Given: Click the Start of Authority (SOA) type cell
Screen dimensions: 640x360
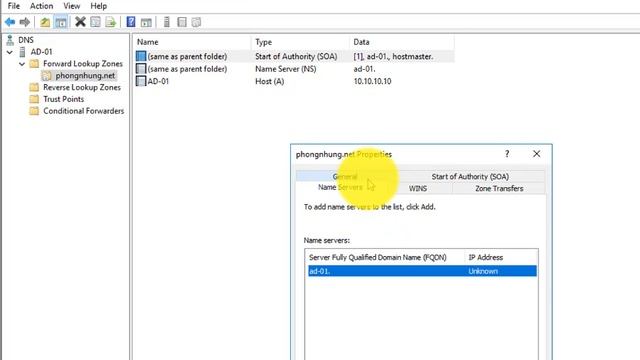Looking at the screenshot, I should (x=296, y=56).
